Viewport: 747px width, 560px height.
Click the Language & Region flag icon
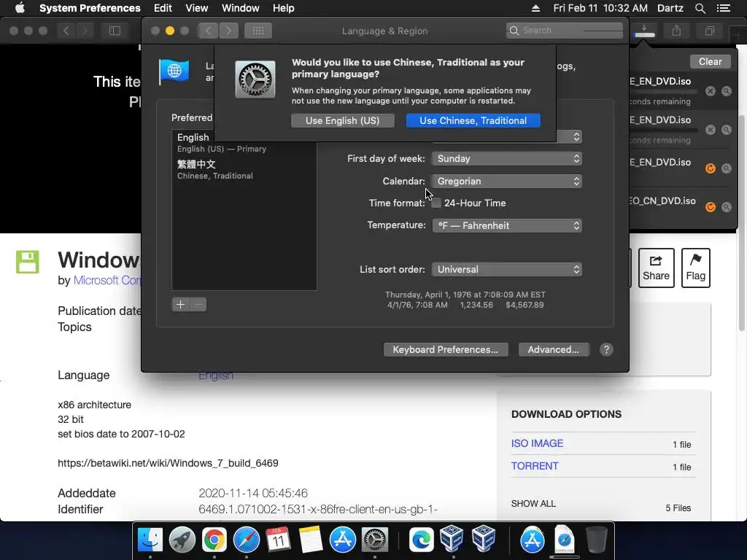174,72
